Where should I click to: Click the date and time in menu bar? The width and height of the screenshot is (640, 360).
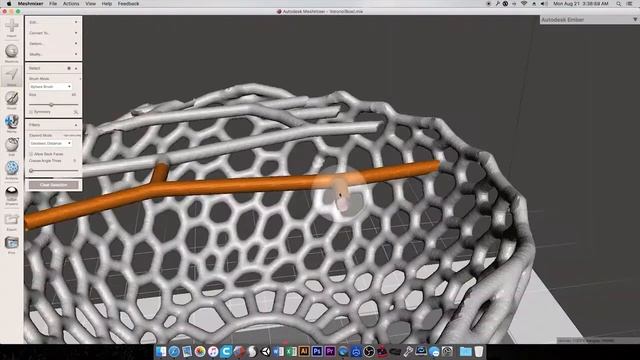coord(581,4)
